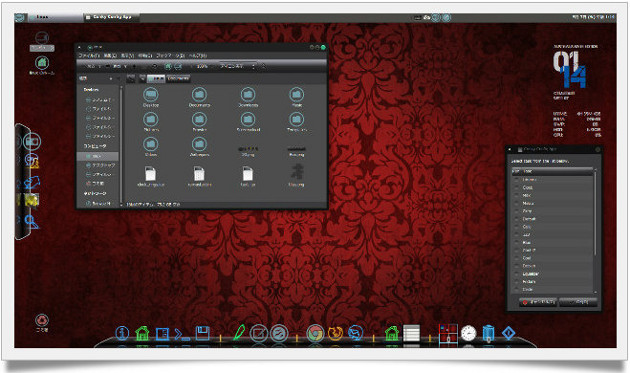Click the clock on the top panel

[x=593, y=17]
